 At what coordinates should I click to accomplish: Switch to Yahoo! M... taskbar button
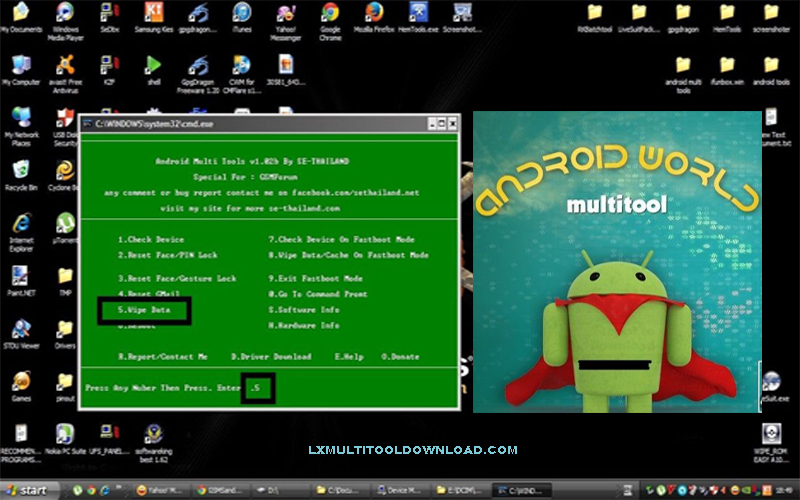(x=159, y=490)
